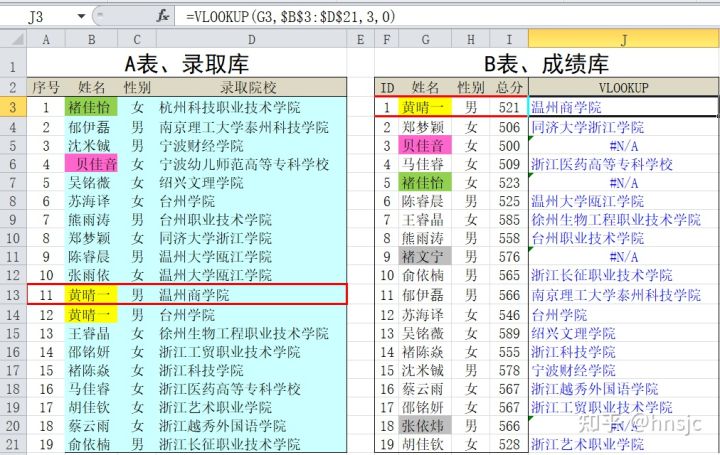The width and height of the screenshot is (720, 455).
Task: Click the title cell "B表、成绩库"
Action: 546,64
